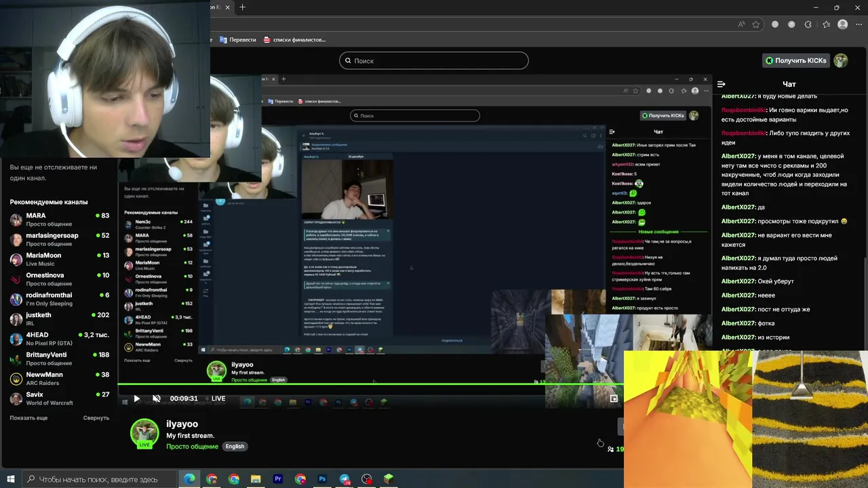Close the current browser tab
This screenshot has height=488, width=868.
click(227, 7)
